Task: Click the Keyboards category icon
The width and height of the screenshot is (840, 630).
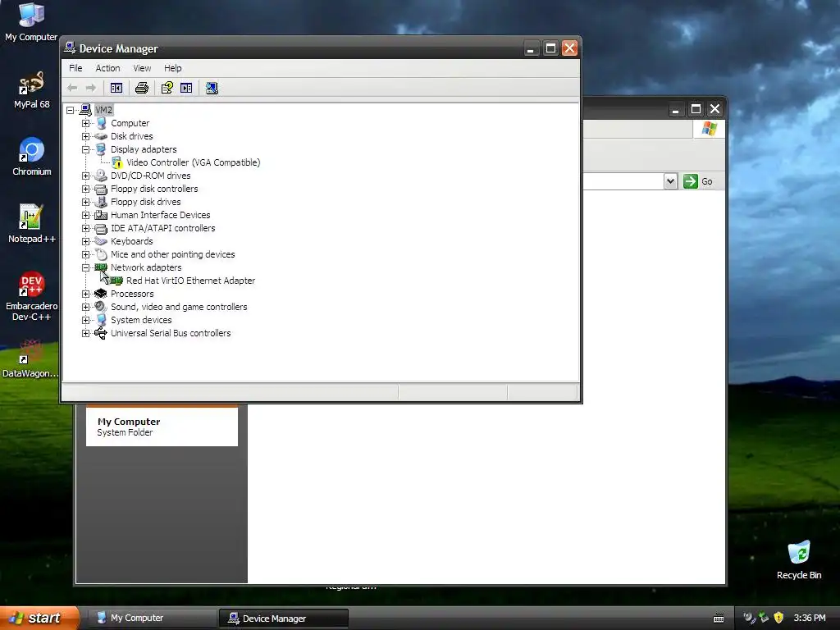Action: pos(101,241)
